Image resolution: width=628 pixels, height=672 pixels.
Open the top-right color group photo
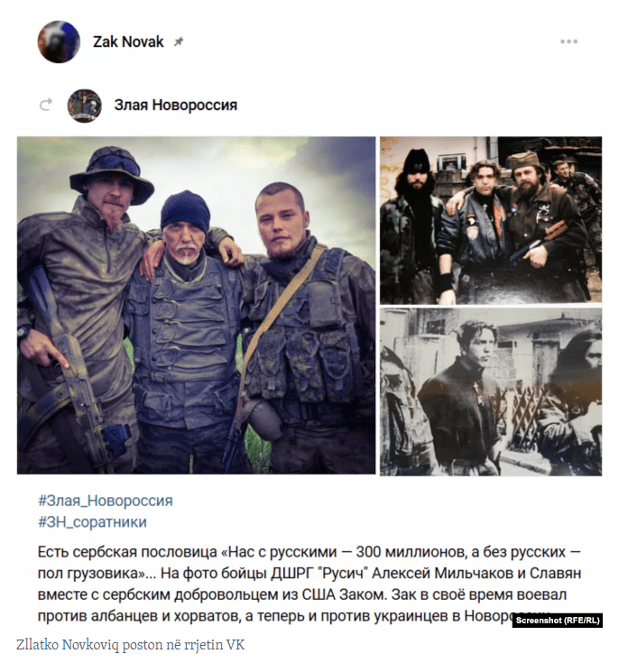click(x=491, y=220)
